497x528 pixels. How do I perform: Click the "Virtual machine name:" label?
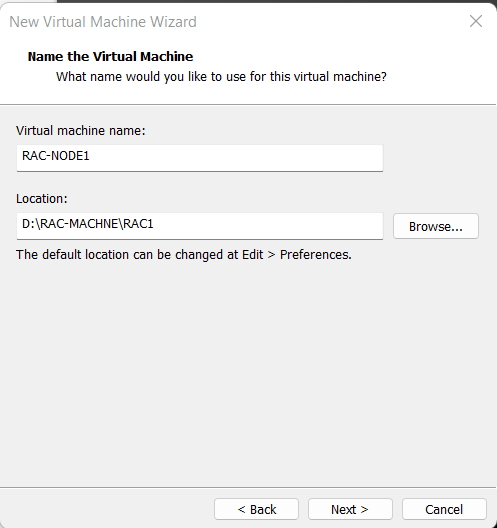point(81,130)
